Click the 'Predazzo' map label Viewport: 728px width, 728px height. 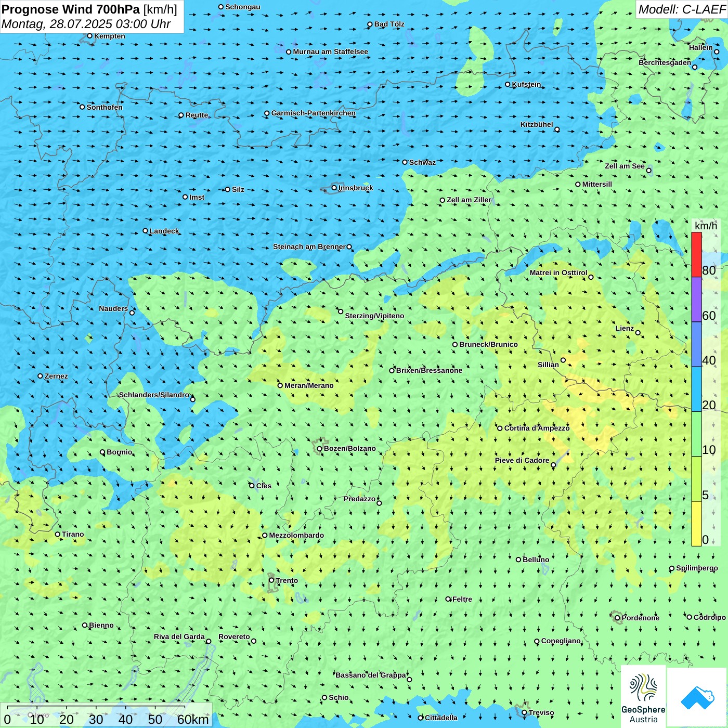[359, 499]
